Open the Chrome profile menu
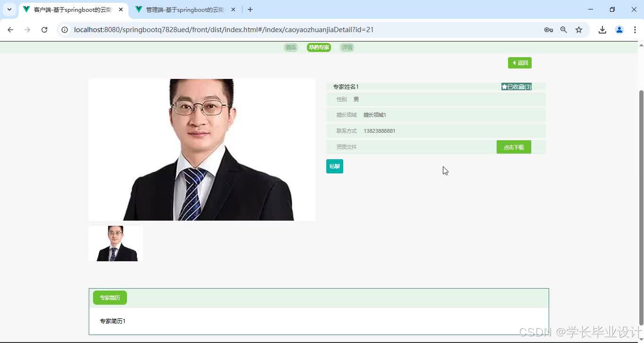Image resolution: width=644 pixels, height=343 pixels. point(619,30)
